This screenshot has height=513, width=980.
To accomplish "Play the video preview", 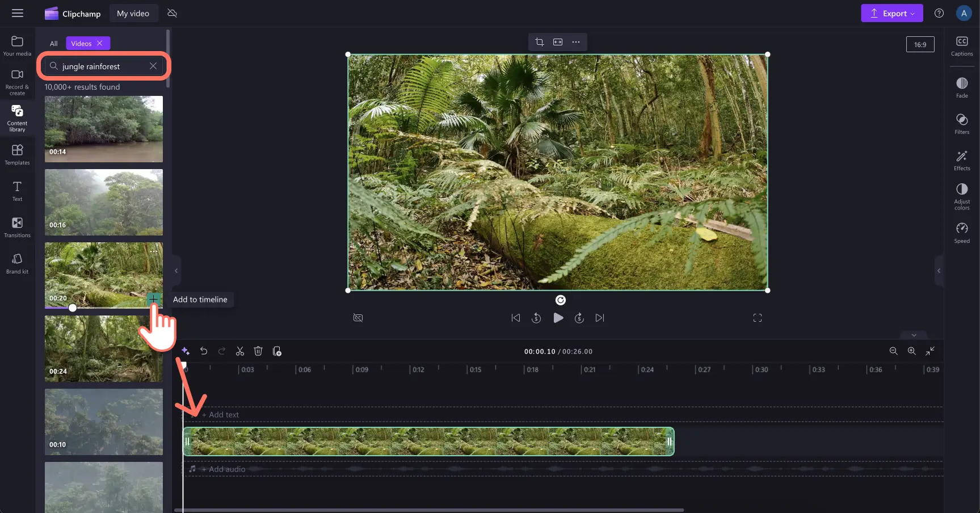I will [558, 318].
